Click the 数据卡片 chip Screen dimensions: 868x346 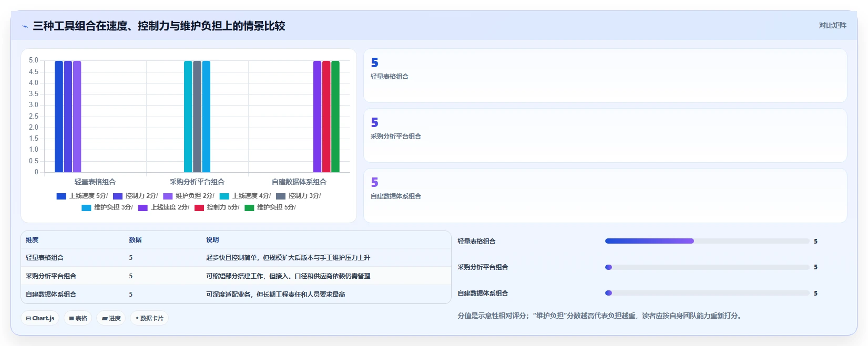pyautogui.click(x=149, y=318)
